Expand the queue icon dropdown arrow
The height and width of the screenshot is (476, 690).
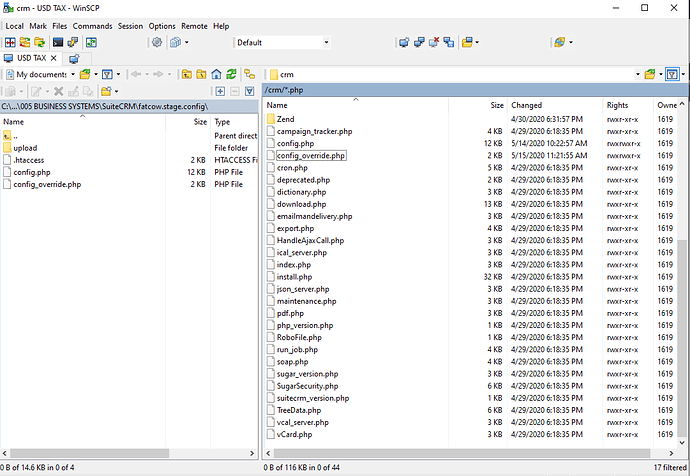point(187,42)
